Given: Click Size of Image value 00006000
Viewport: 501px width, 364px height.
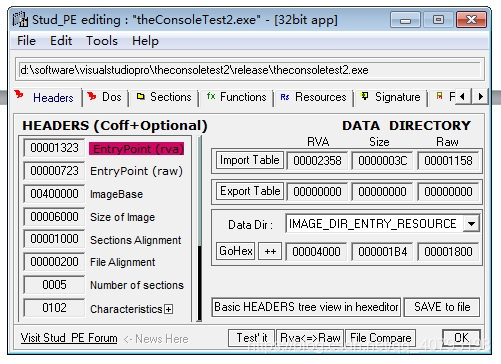Looking at the screenshot, I should pyautogui.click(x=54, y=217).
